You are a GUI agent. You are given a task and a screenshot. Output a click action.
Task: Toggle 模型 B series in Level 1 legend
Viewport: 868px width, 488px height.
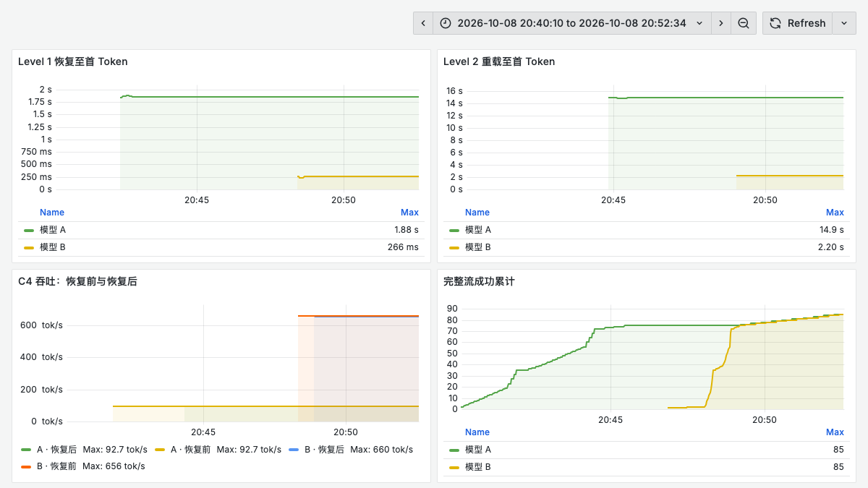[53, 247]
